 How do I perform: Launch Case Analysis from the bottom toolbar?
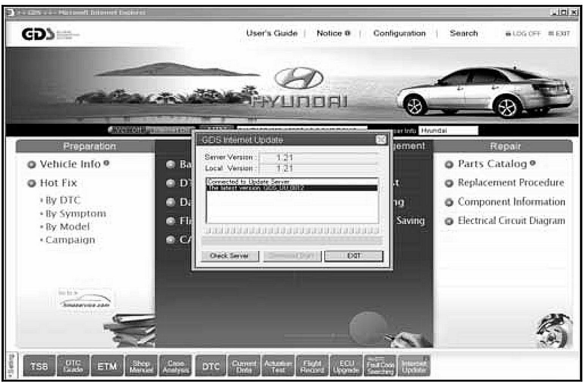[175, 366]
